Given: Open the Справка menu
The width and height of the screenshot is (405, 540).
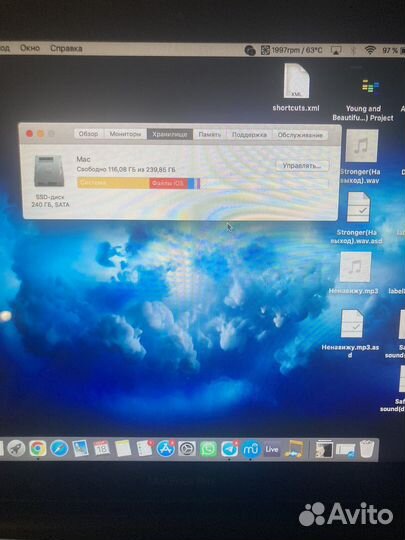Looking at the screenshot, I should coord(66,48).
